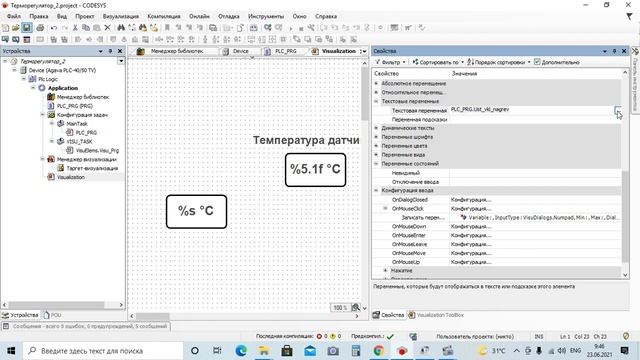Expand the Абсолютное перемещение group
The height and width of the screenshot is (360, 640).
click(x=376, y=83)
